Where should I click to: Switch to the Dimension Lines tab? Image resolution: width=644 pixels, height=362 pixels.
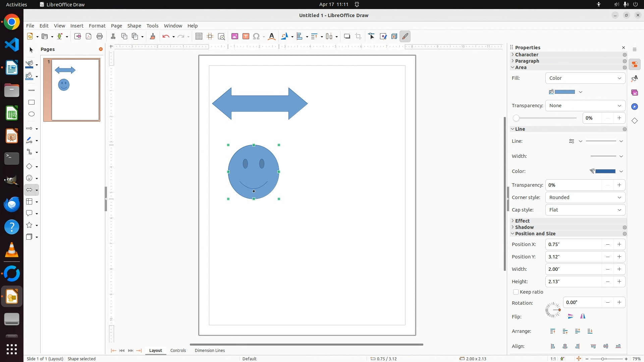[210, 351]
